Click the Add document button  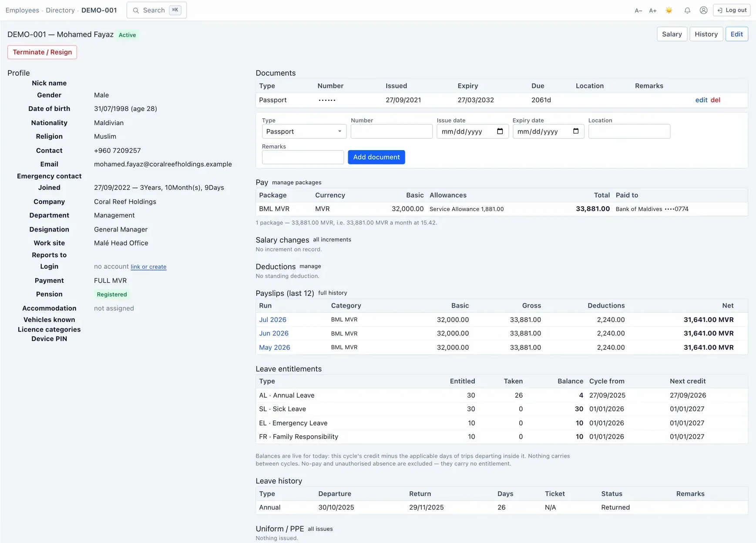point(376,157)
